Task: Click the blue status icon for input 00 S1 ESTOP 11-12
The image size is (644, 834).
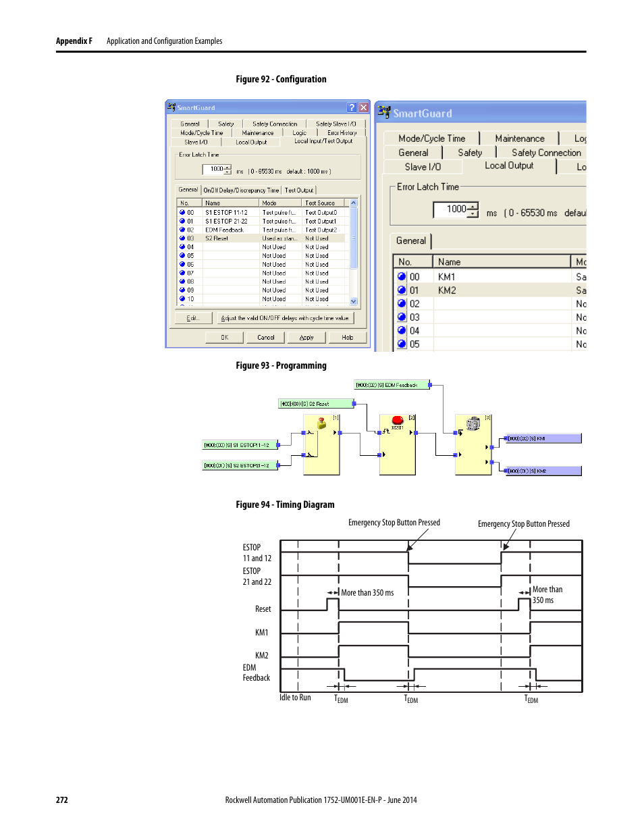Action: [182, 212]
